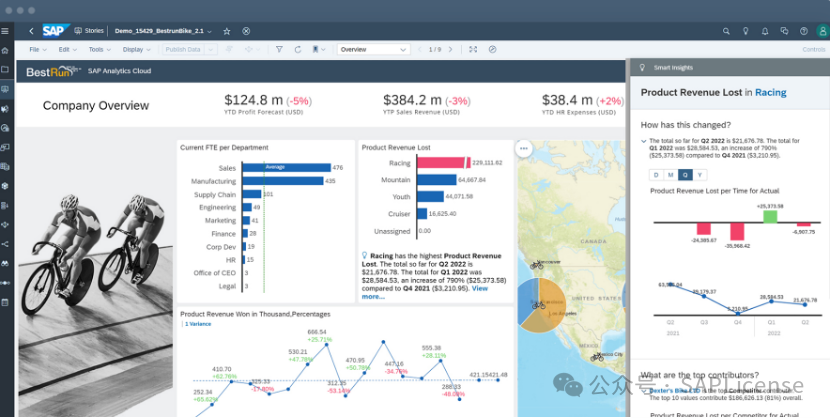
Task: Open the three-dot more actions on map
Action: point(524,148)
